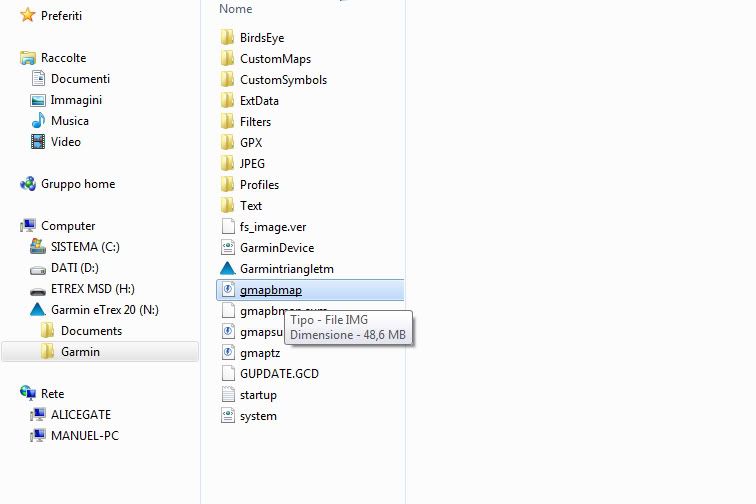Click the DATI (D:) drive icon
The image size is (756, 504).
tap(38, 270)
